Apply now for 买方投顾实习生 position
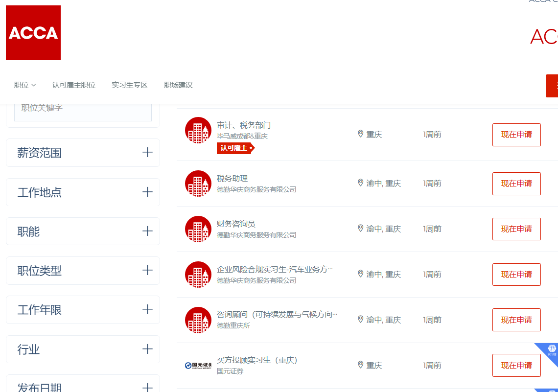 click(516, 365)
